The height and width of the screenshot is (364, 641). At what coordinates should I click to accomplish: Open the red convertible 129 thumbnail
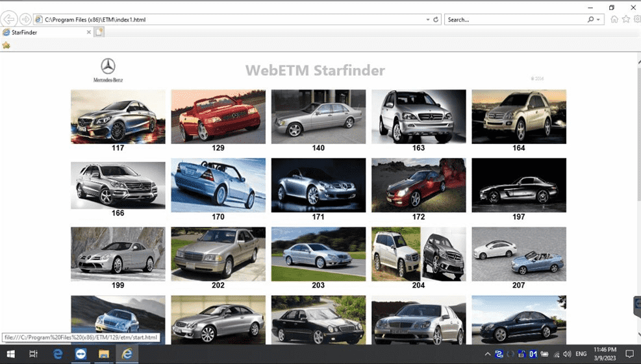pyautogui.click(x=218, y=116)
